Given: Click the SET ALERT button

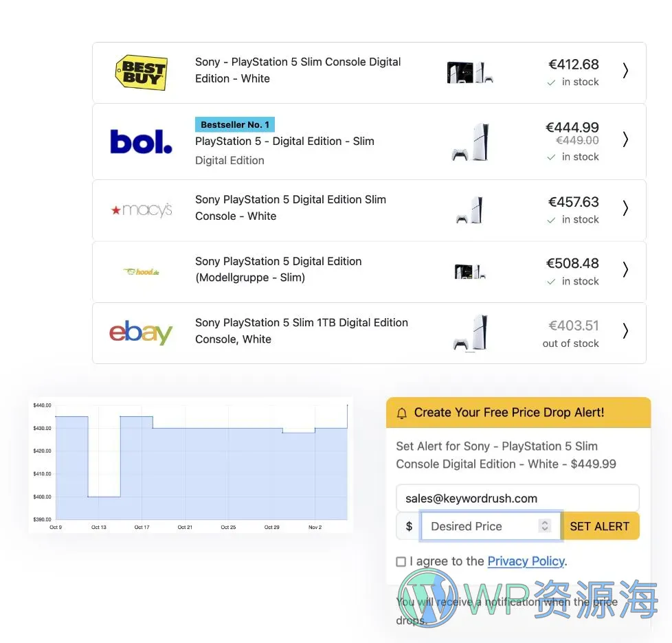Looking at the screenshot, I should [600, 526].
